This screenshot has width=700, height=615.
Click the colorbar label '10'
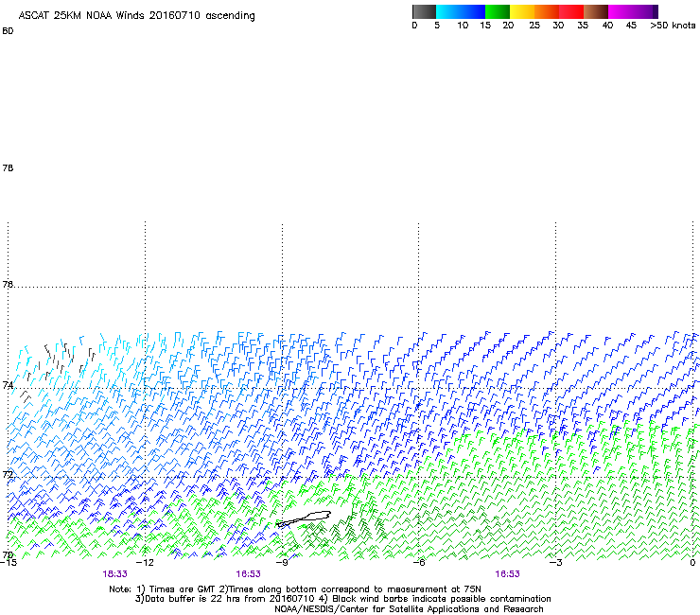tap(463, 26)
